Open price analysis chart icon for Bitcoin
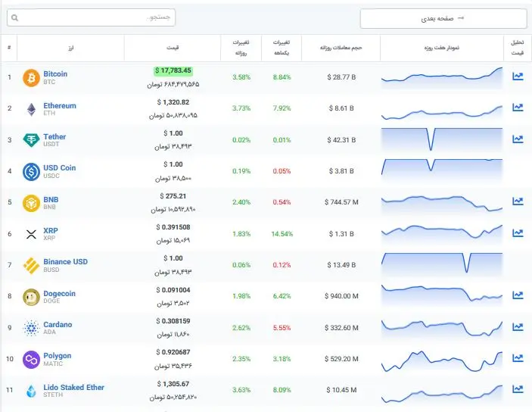The width and height of the screenshot is (532, 412). coord(518,76)
